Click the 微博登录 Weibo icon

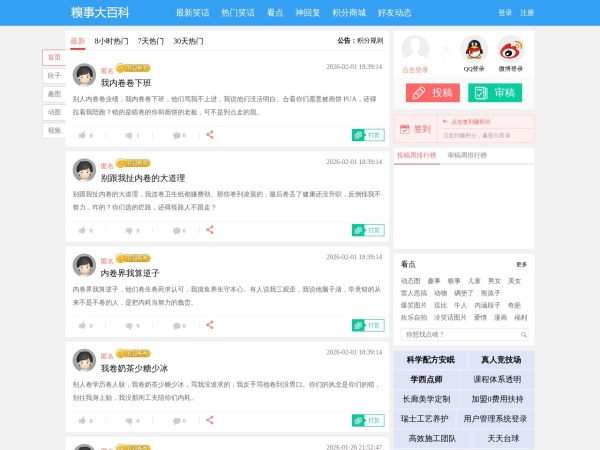pyautogui.click(x=510, y=49)
